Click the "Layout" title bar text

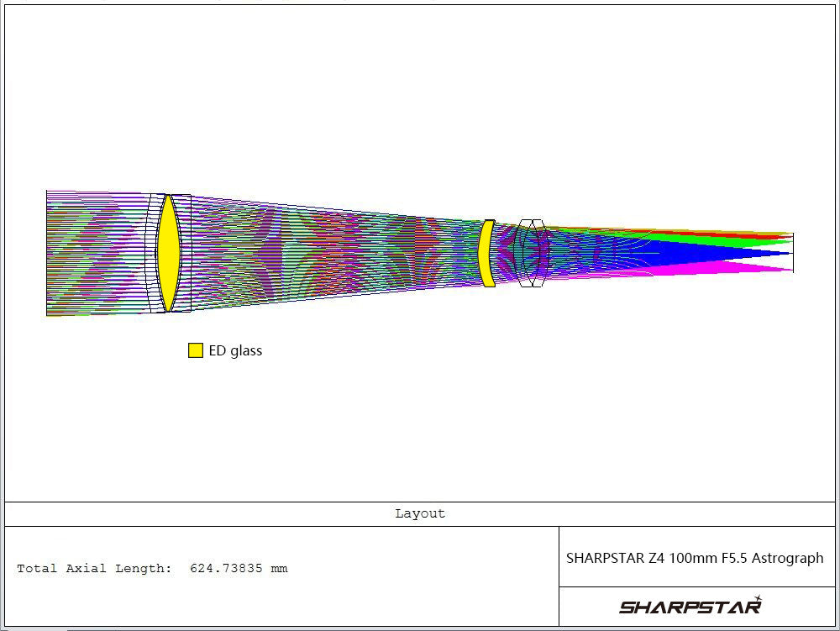(420, 513)
